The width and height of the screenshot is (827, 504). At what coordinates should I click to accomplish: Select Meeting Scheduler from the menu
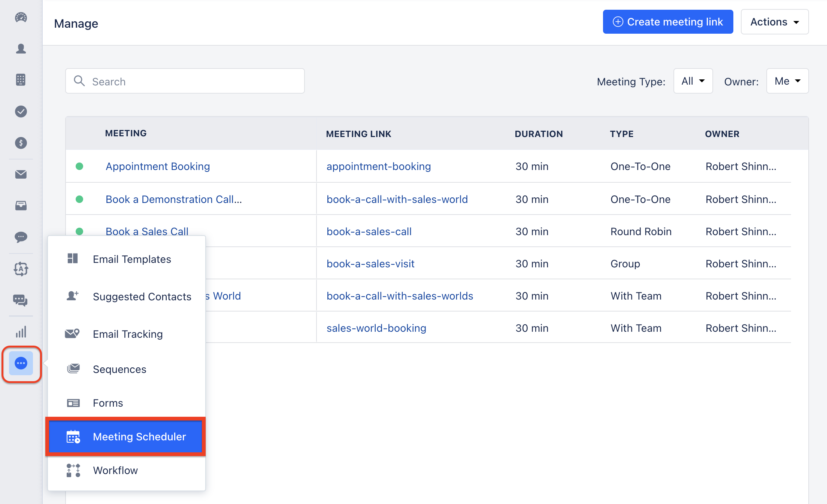[125, 437]
